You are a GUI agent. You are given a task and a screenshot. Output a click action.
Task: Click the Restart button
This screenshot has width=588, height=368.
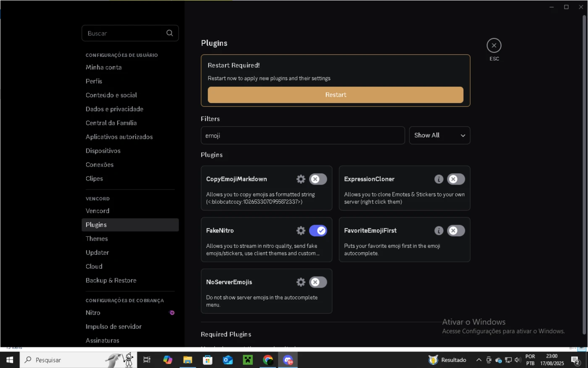point(336,95)
